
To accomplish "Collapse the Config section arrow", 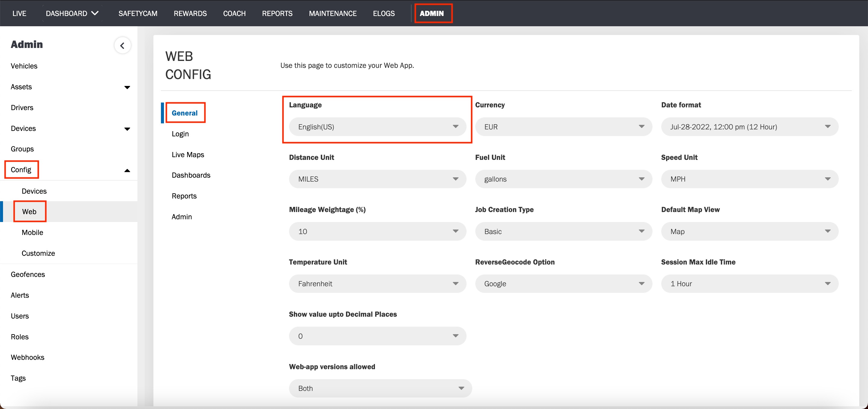I will point(127,170).
